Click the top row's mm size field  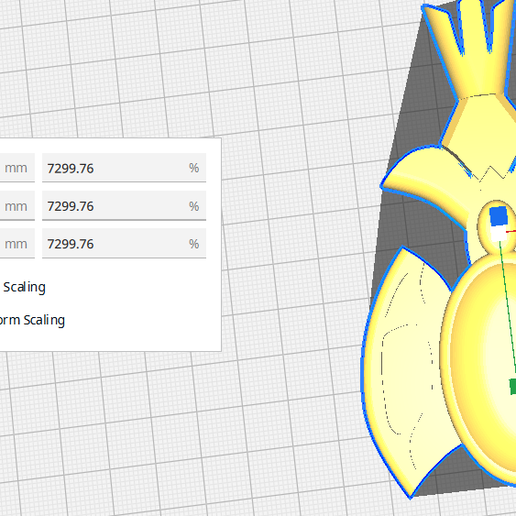coord(17,168)
